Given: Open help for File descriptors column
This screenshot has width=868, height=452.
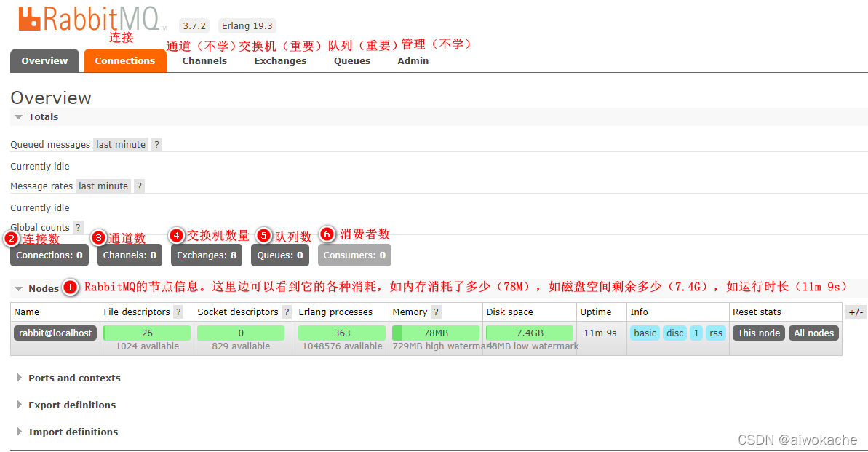Looking at the screenshot, I should pos(178,312).
